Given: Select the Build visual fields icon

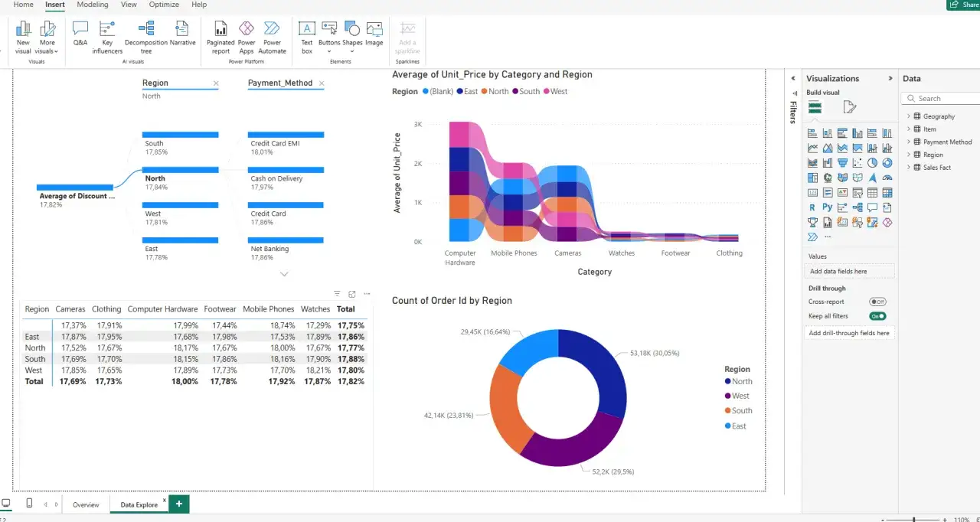Looking at the screenshot, I should 815,107.
